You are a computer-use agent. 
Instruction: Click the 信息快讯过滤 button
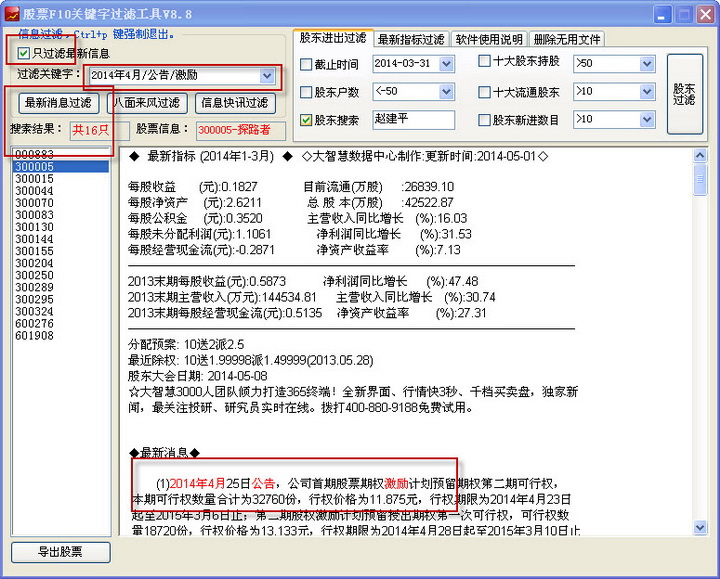coord(234,103)
